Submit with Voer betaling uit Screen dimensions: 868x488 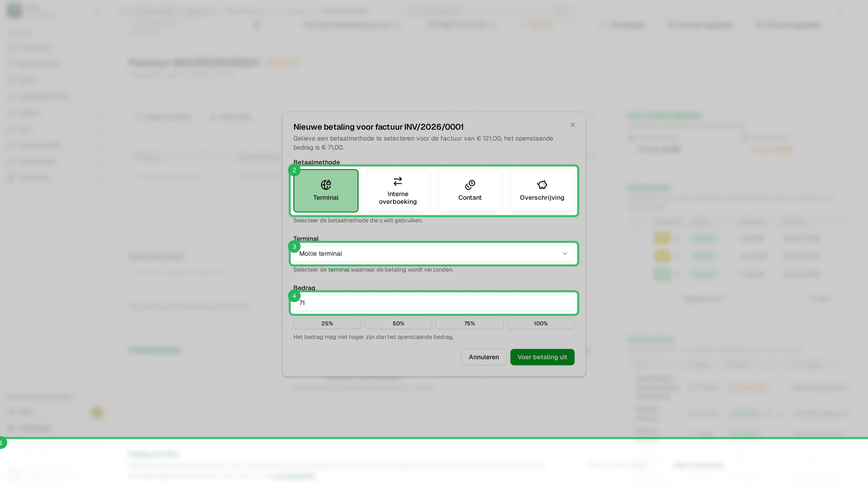(542, 357)
